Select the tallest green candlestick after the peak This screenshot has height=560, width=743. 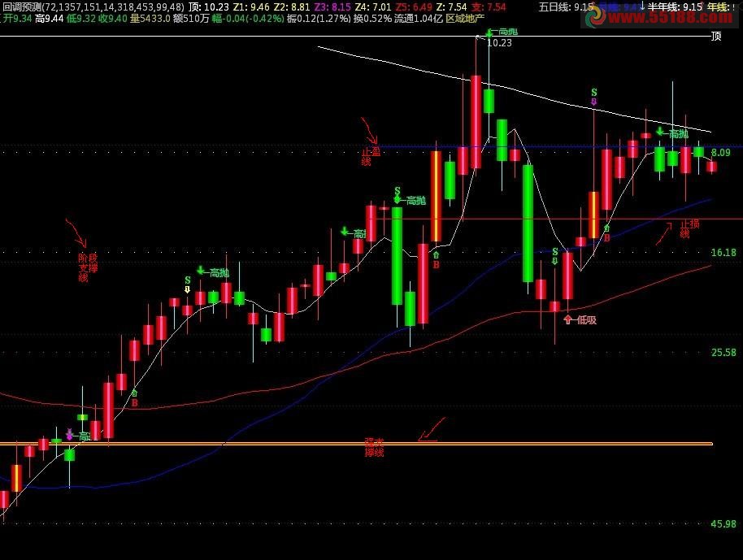click(528, 224)
